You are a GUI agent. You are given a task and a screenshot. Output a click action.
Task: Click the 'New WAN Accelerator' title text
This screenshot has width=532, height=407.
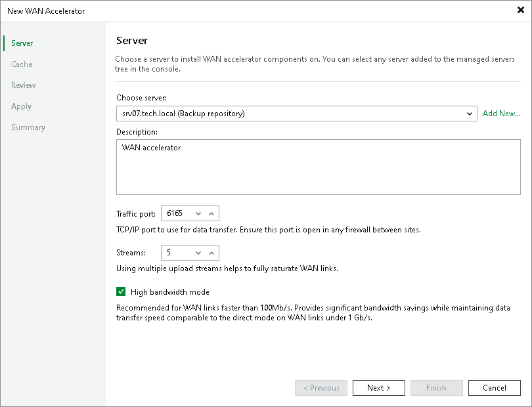(46, 11)
